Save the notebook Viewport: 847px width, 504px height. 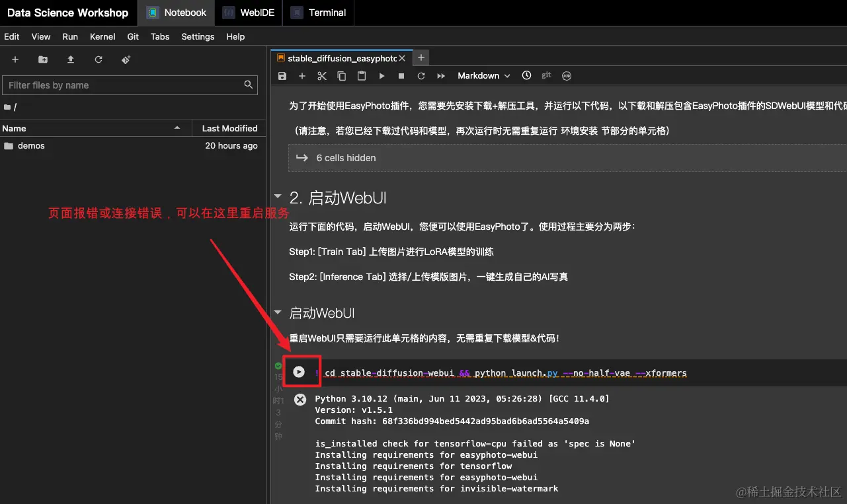tap(282, 76)
